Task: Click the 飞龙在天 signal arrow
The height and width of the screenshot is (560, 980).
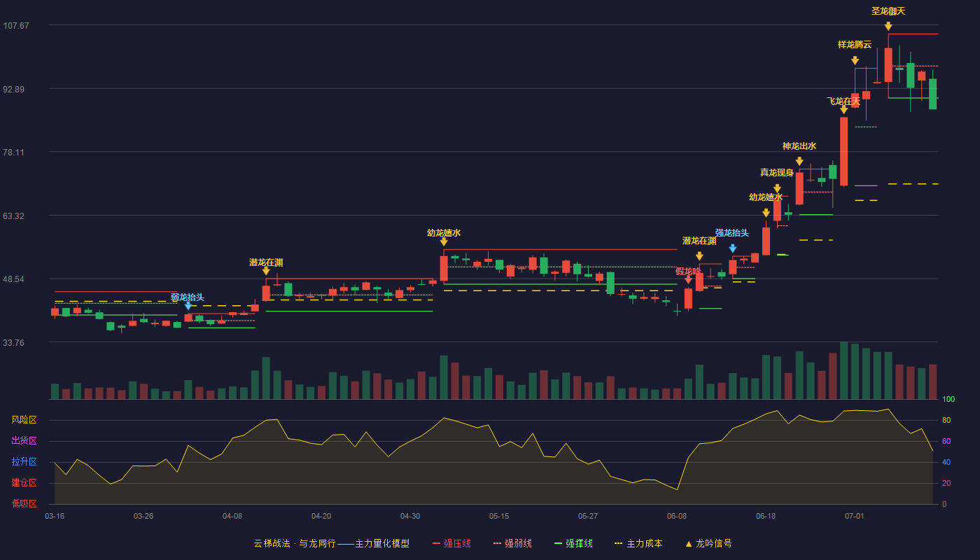Action: 843,109
